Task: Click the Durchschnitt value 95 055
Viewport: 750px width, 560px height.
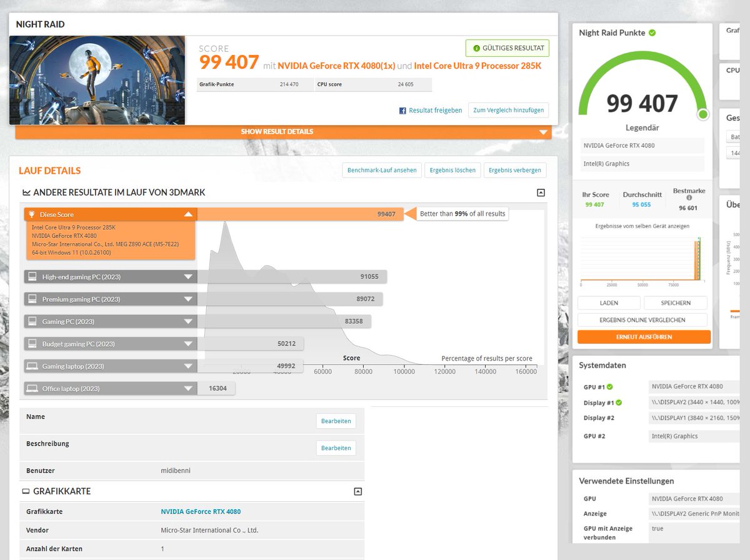Action: click(x=641, y=204)
